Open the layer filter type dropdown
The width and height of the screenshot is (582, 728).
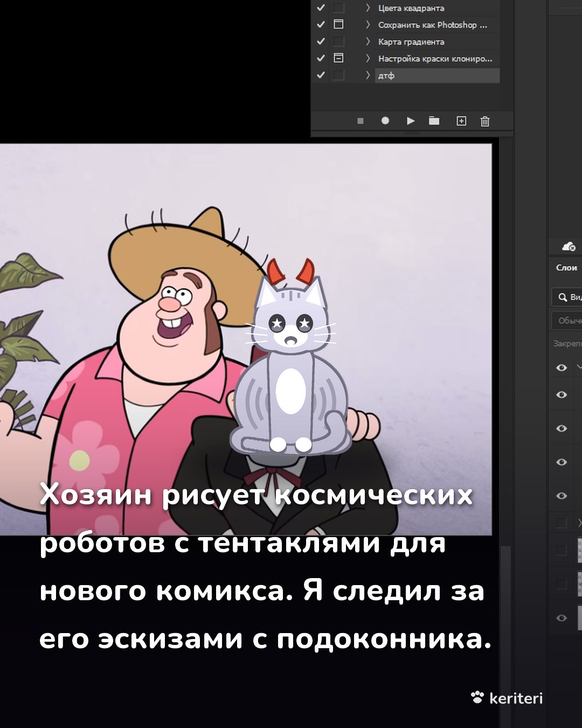[567, 297]
